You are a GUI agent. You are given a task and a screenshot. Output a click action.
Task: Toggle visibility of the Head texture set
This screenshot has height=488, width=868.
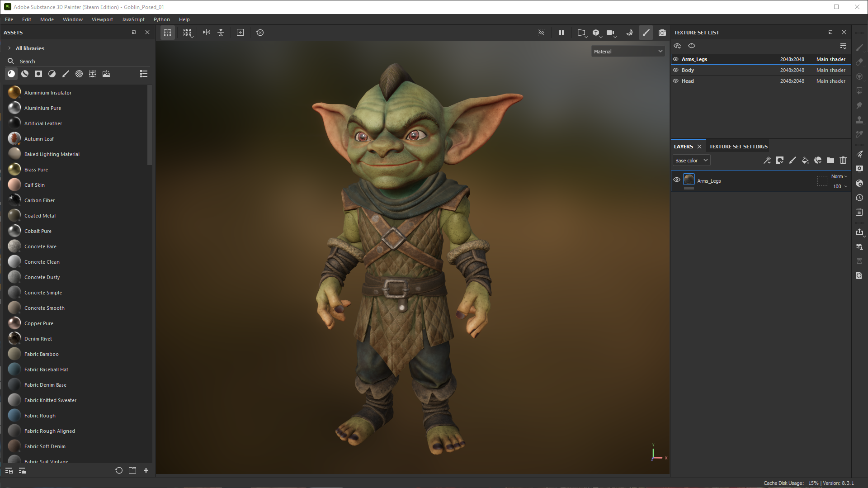[x=676, y=81]
